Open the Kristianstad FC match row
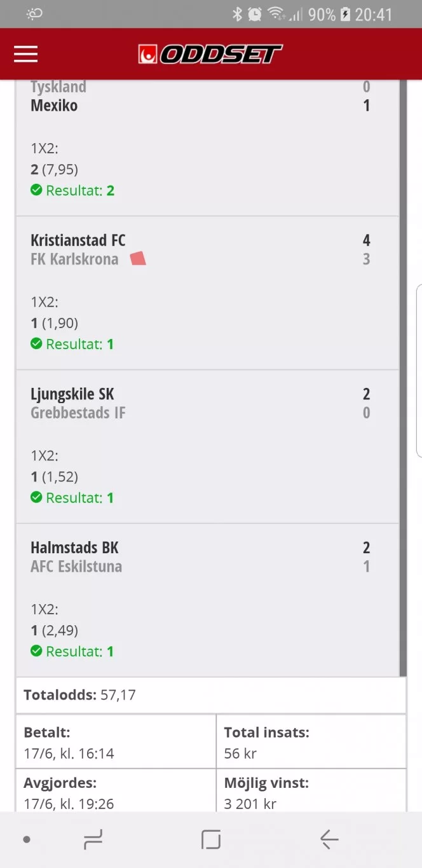Screen dimensions: 422x868 (x=207, y=293)
